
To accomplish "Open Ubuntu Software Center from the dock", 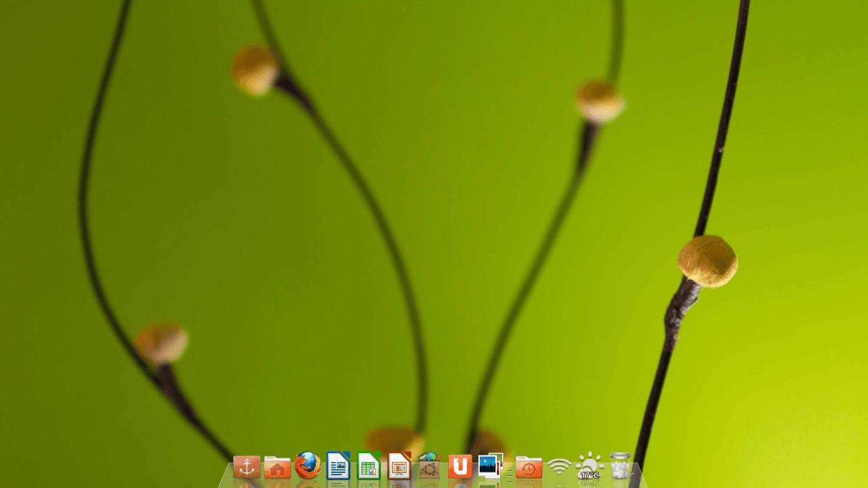I will (x=430, y=465).
